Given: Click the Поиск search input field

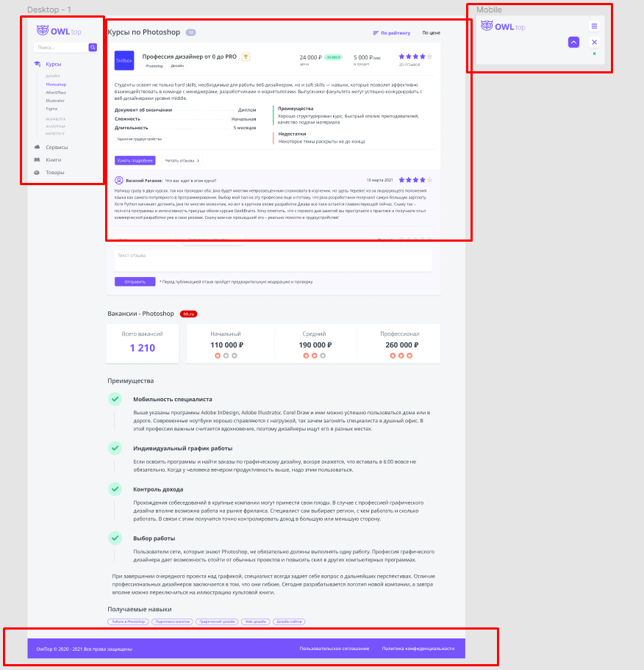Looking at the screenshot, I should pos(61,48).
